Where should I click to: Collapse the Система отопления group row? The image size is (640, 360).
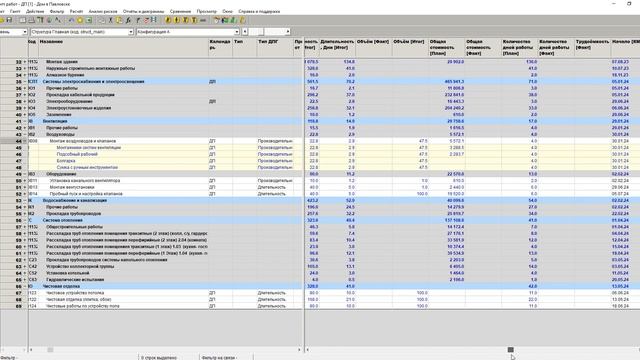coord(24,220)
